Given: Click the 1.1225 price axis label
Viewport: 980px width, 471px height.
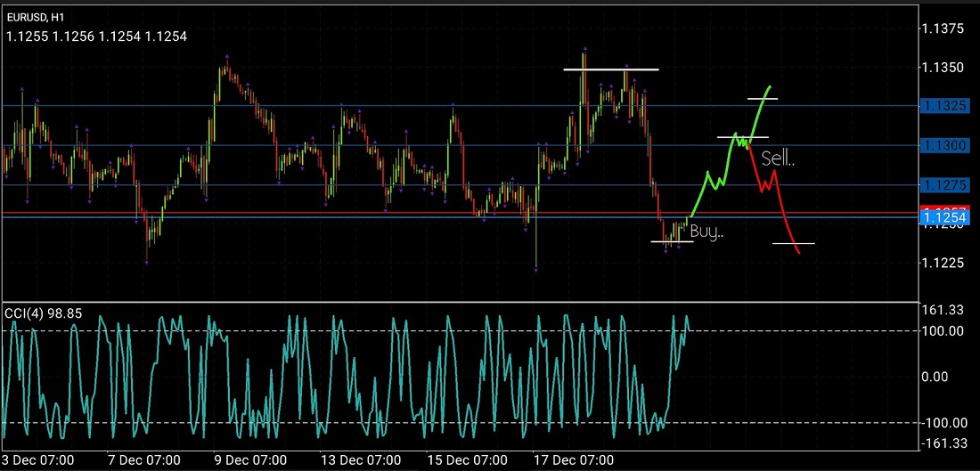Looking at the screenshot, I should click(944, 263).
